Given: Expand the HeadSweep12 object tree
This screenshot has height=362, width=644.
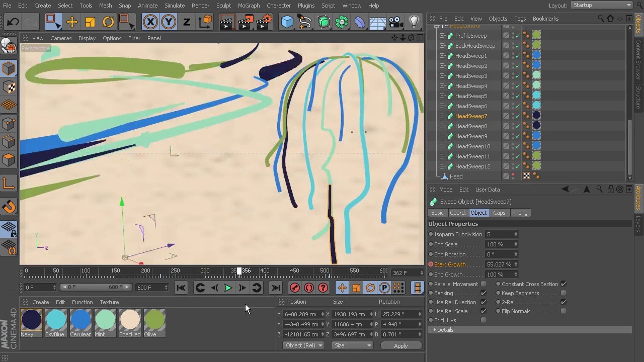Looking at the screenshot, I should point(442,166).
